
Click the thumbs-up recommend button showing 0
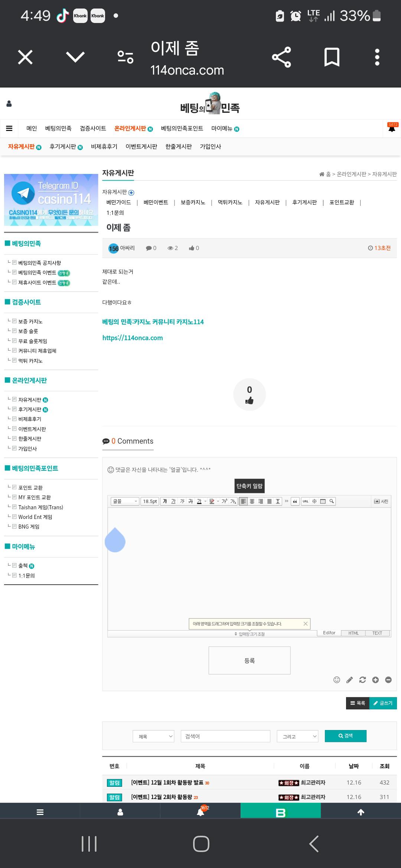pos(250,394)
